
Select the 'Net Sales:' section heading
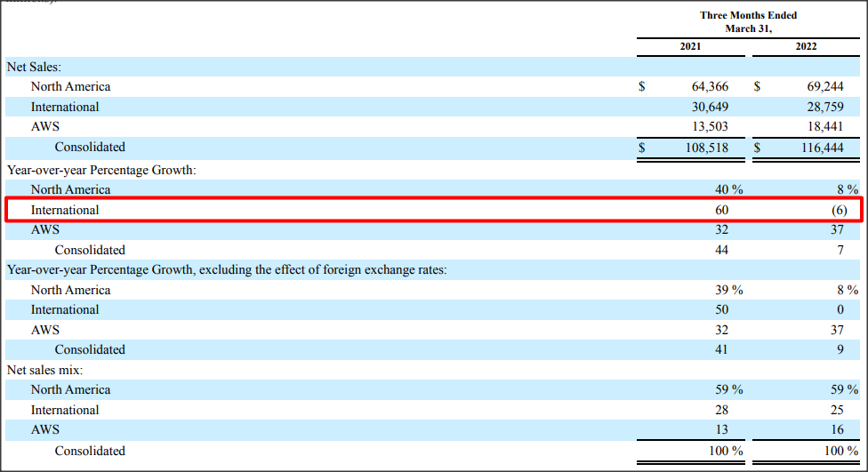34,67
